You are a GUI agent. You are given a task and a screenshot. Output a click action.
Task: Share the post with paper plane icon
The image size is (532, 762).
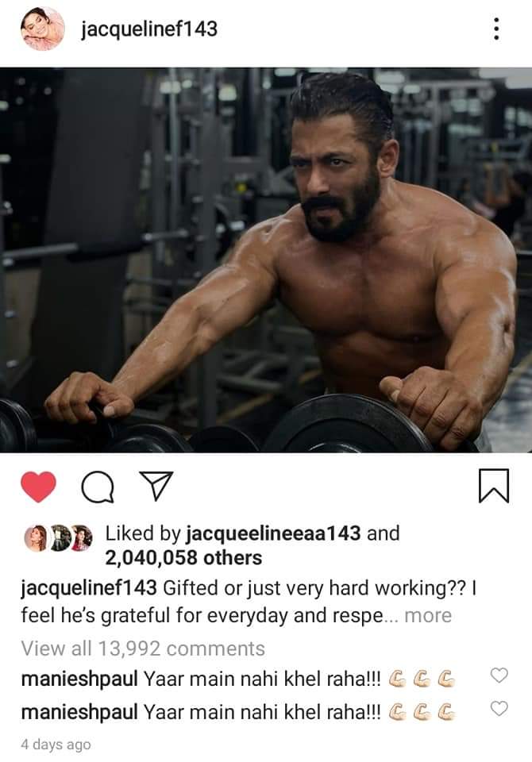pyautogui.click(x=156, y=486)
